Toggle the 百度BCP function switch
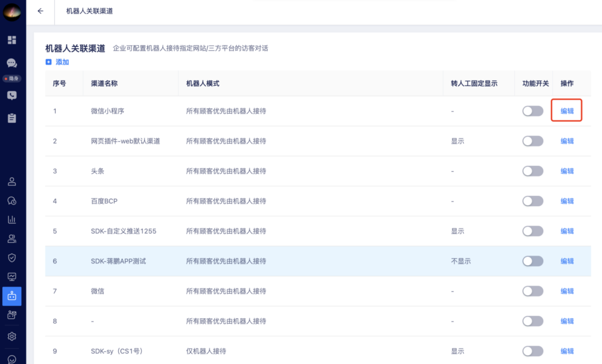 pyautogui.click(x=533, y=201)
